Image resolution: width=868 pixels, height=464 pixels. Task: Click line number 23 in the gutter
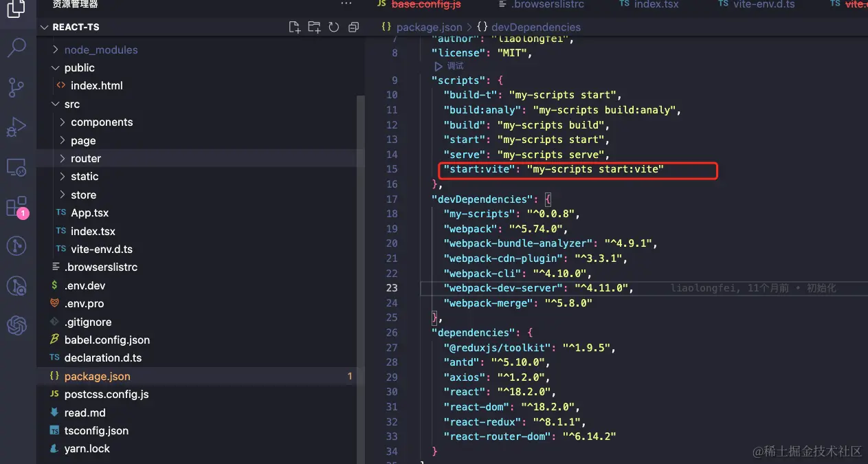392,288
